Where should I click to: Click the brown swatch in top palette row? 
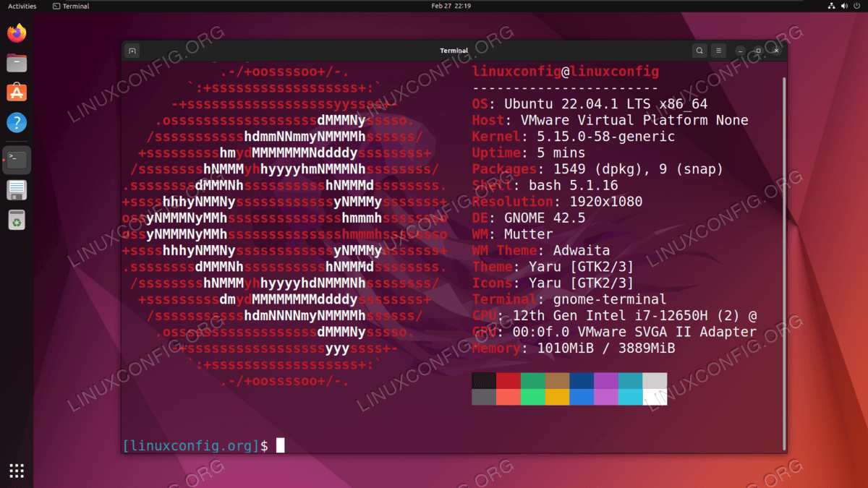558,380
